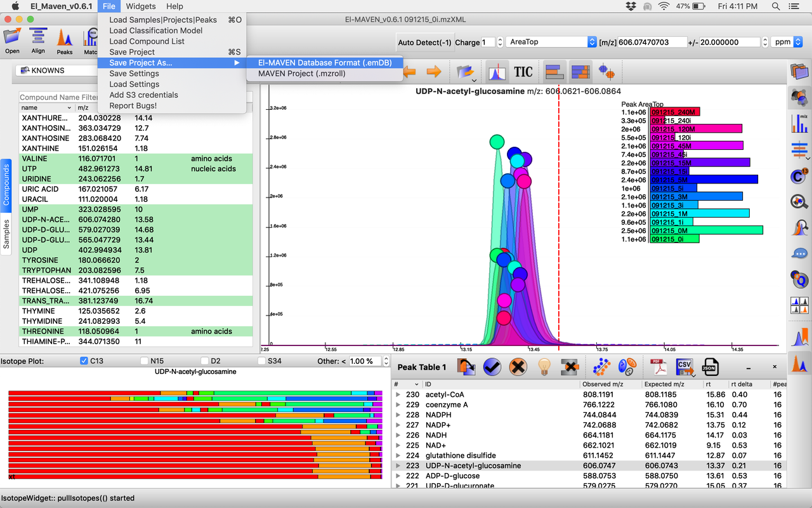This screenshot has width=812, height=508.
Task: Export Peak Table to PDF
Action: (x=658, y=366)
